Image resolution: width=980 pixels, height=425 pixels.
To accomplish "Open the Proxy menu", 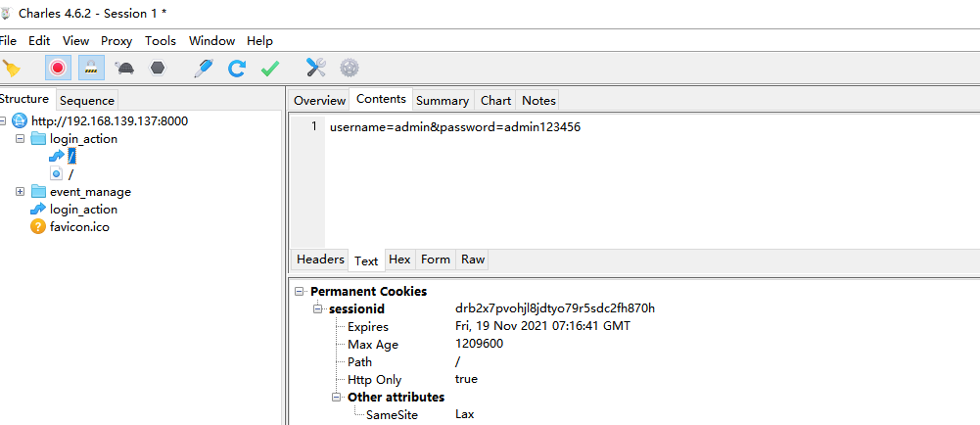I will [117, 41].
